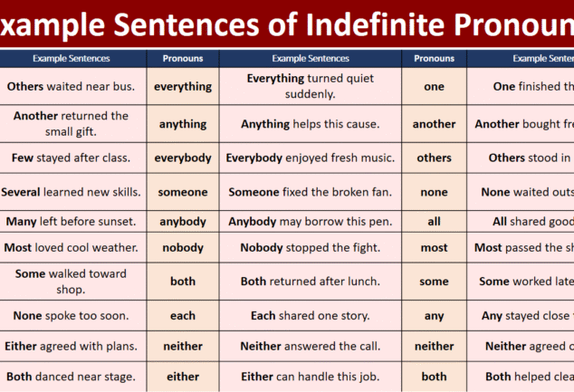Select the 'any' pronoun cell
This screenshot has height=392, width=574.
[435, 316]
